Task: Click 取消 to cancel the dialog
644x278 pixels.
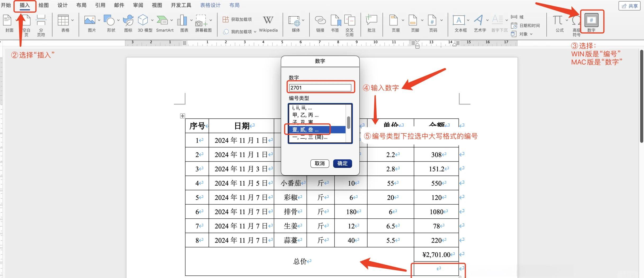Action: tap(320, 163)
